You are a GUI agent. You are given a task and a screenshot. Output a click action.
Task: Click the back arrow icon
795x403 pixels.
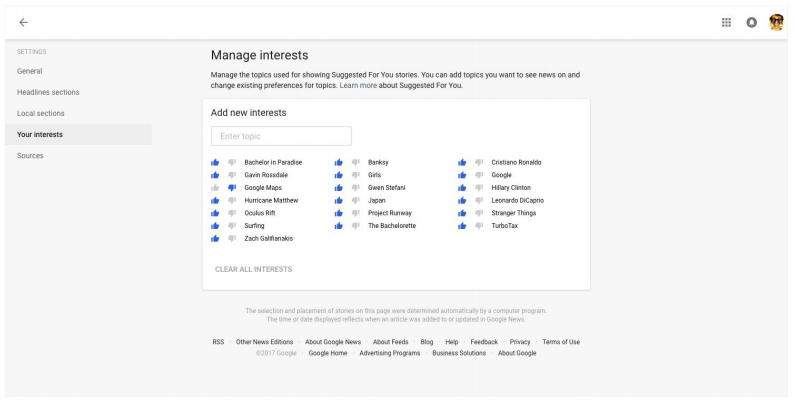click(x=23, y=21)
